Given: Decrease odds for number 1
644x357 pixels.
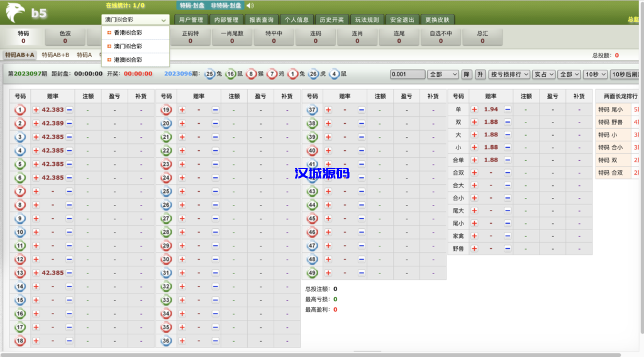Looking at the screenshot, I should point(69,110).
